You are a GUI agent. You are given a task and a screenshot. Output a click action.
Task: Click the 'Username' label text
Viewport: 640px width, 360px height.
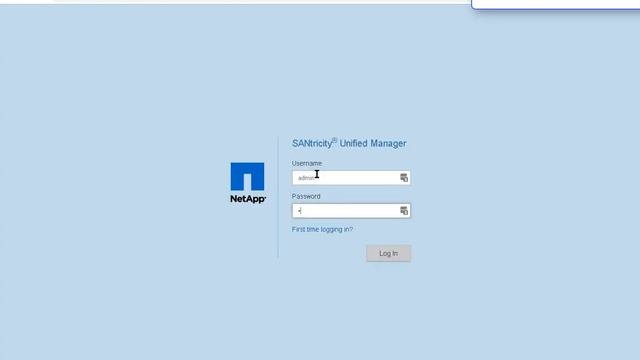click(x=307, y=163)
